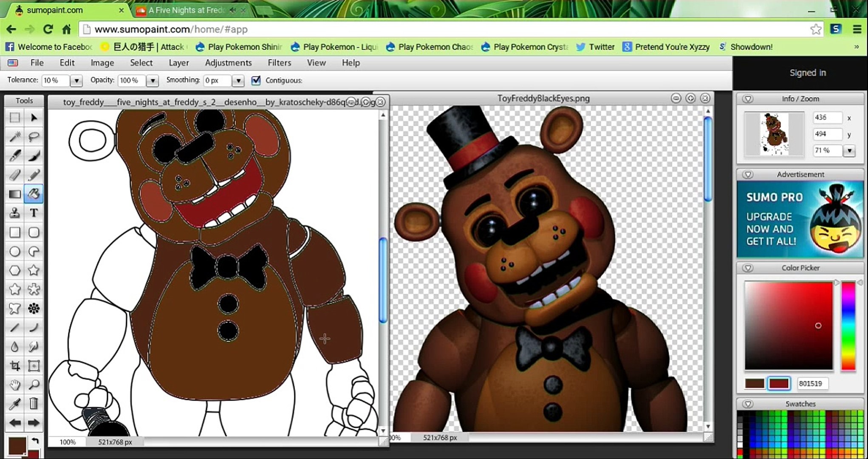
Task: Open the Smoothing dropdown
Action: click(x=238, y=80)
